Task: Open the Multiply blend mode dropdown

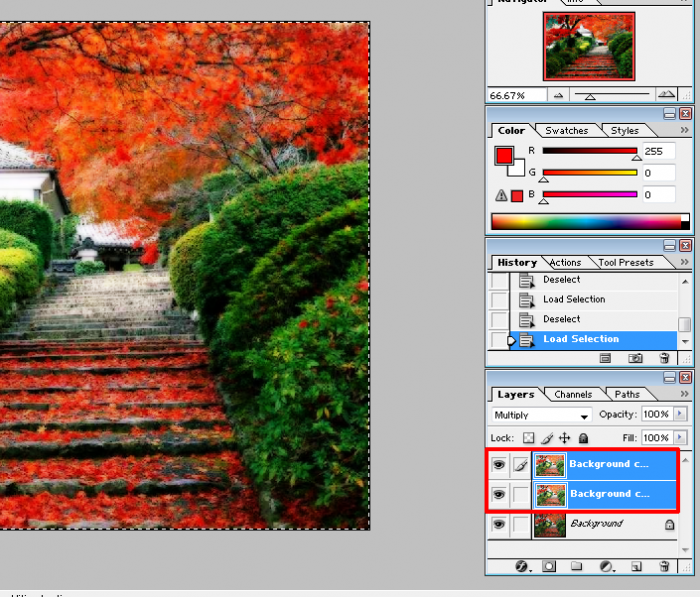Action: 542,415
